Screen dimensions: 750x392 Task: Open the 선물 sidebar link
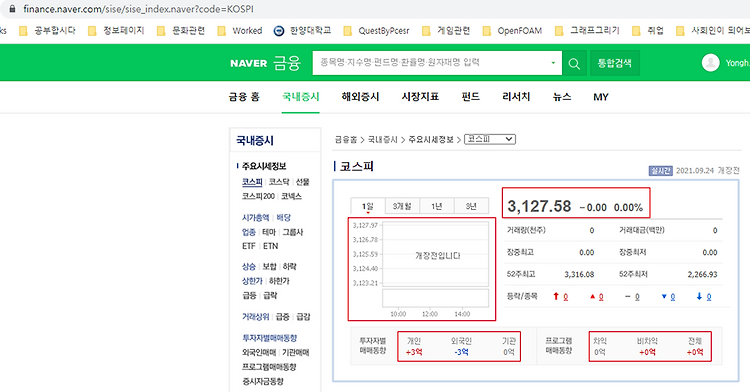click(x=302, y=182)
